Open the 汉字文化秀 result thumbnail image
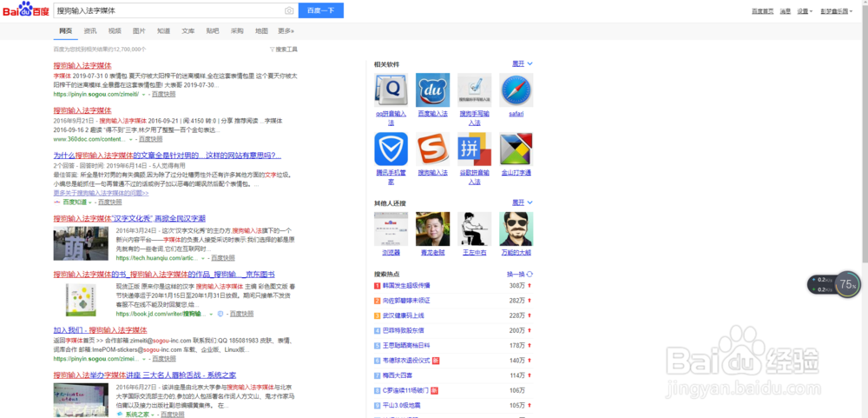 pos(81,243)
